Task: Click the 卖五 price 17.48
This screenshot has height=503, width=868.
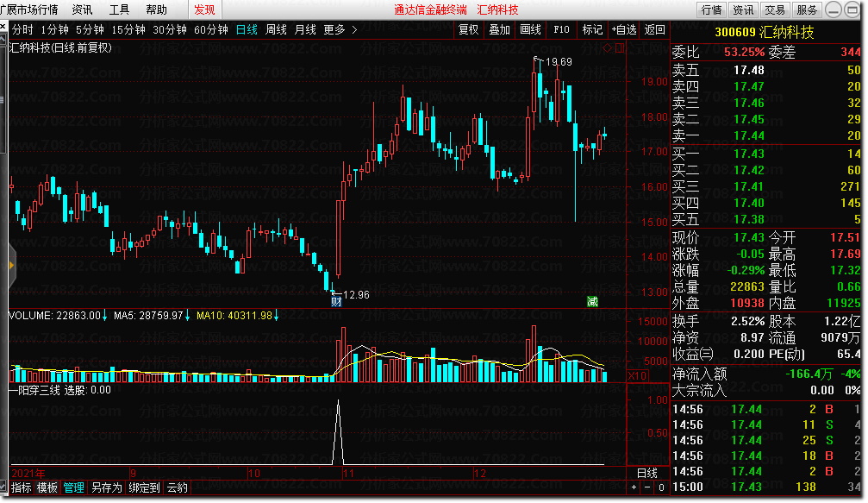Action: pyautogui.click(x=748, y=71)
